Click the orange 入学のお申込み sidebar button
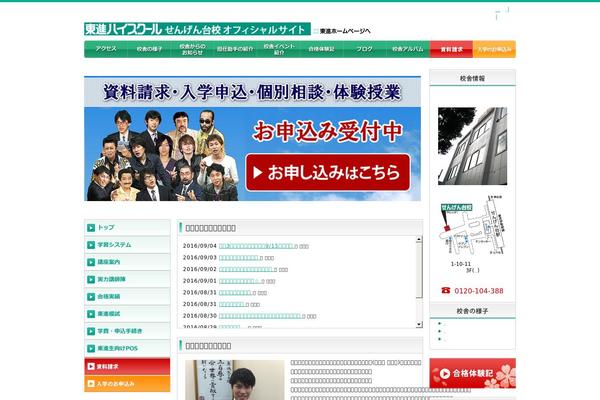The width and height of the screenshot is (600, 400). [x=127, y=384]
